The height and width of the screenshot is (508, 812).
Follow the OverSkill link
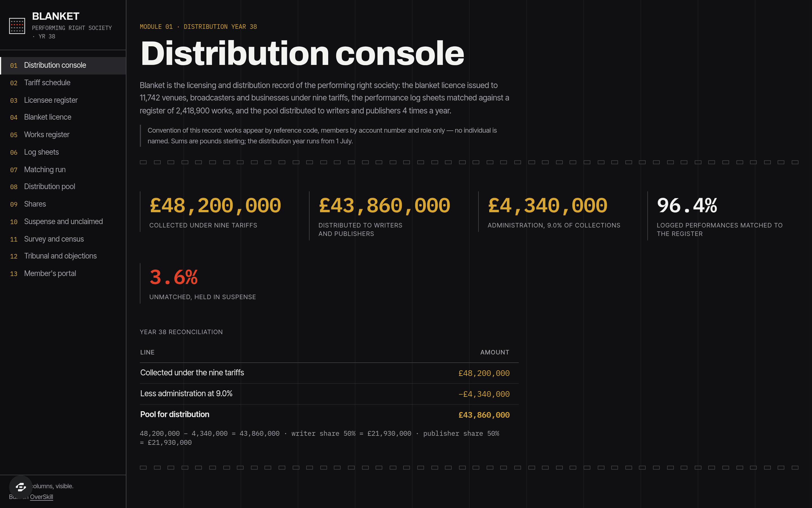pyautogui.click(x=41, y=497)
